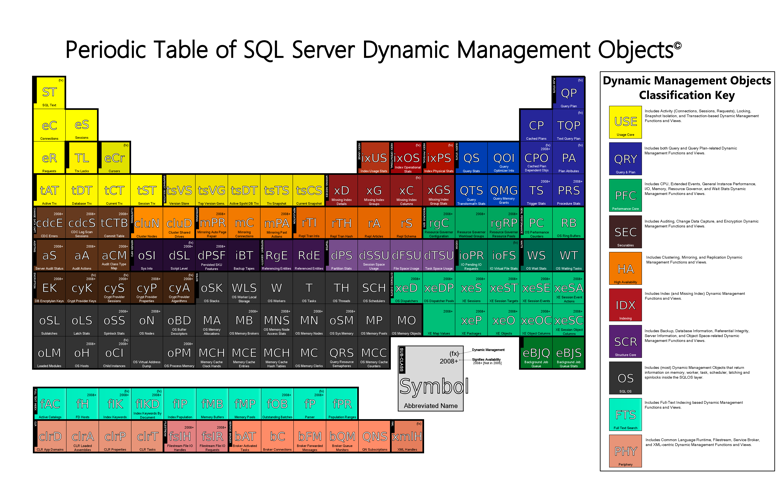Click the gray Symbol legend box
The image size is (780, 488).
[431, 379]
